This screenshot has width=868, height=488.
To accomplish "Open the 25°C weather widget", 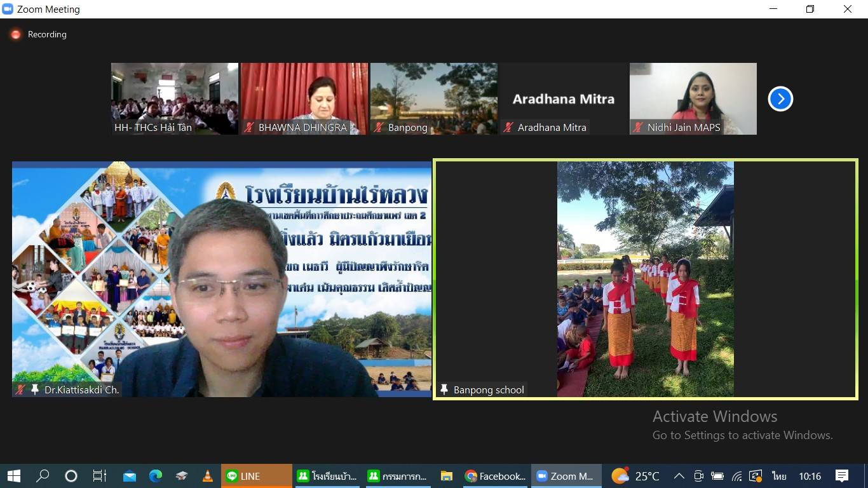I will [x=635, y=476].
